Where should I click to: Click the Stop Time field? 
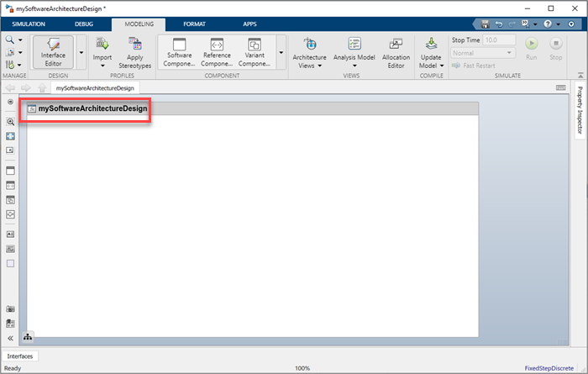pos(499,40)
